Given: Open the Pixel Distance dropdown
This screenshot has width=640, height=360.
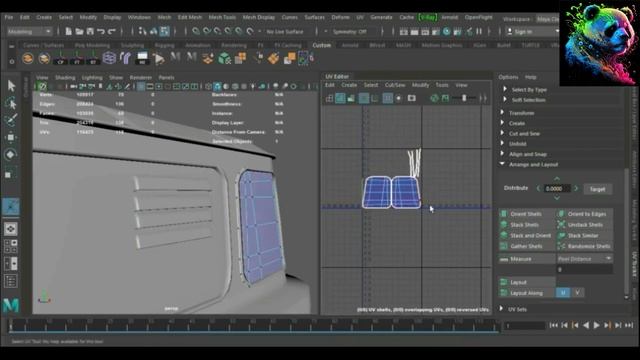Looking at the screenshot, I should 584,259.
